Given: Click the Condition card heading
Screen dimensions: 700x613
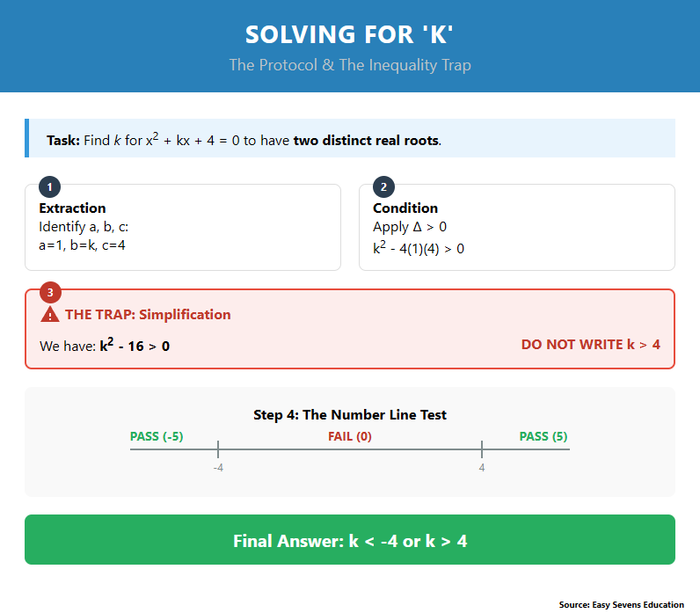Looking at the screenshot, I should tap(405, 208).
